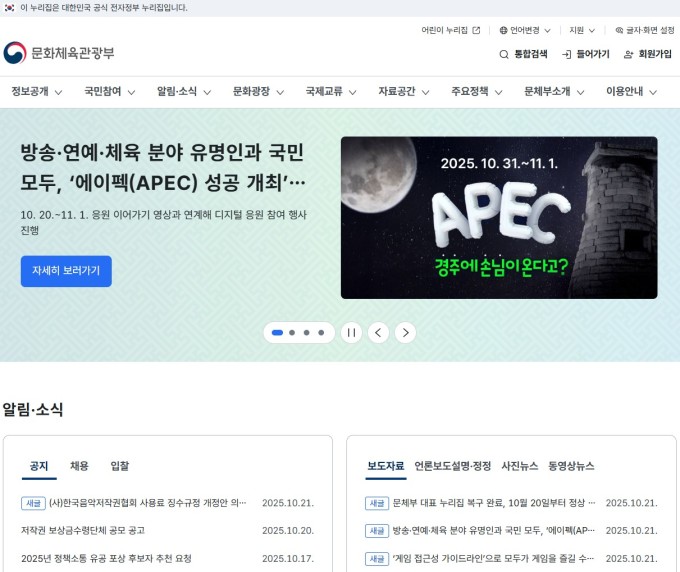Go to the next banner slide arrow

tap(405, 333)
